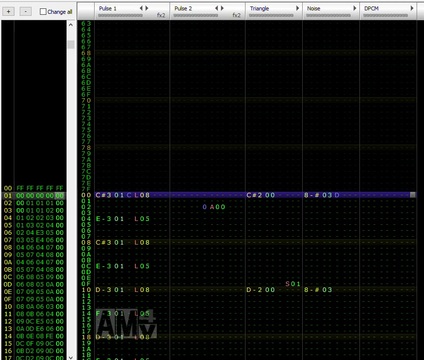Viewport: 424px width, 360px height.
Task: Select the Noise channel header
Action: click(331, 11)
